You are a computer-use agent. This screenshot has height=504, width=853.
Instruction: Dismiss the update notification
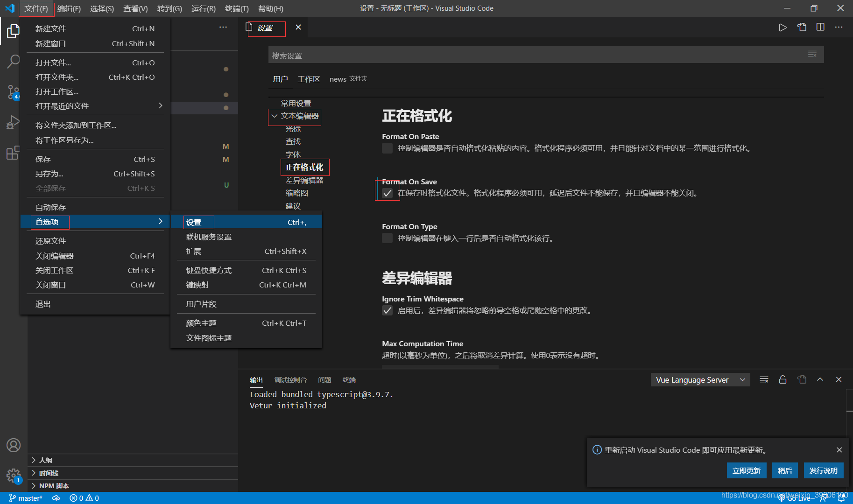point(839,450)
